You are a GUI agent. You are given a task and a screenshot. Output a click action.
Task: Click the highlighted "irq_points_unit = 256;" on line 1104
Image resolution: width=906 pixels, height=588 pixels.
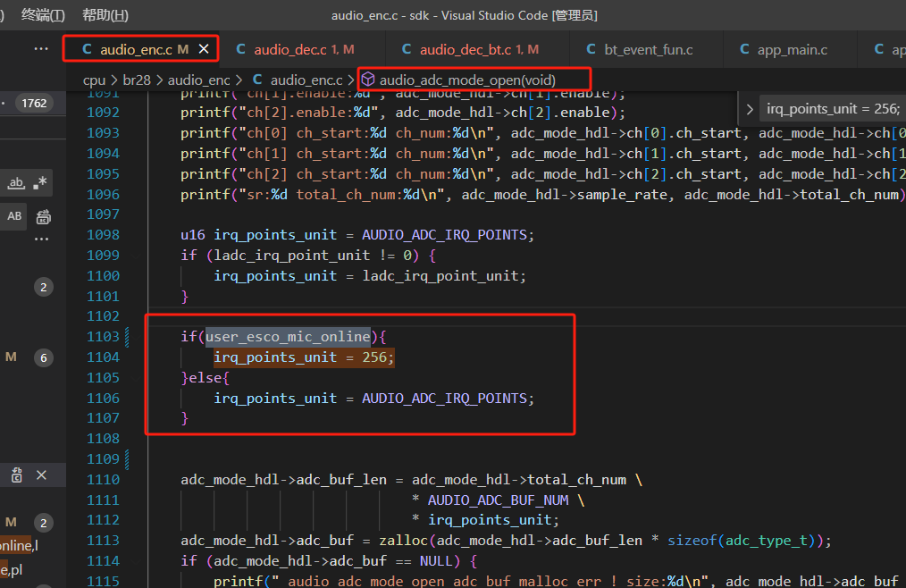coord(304,357)
